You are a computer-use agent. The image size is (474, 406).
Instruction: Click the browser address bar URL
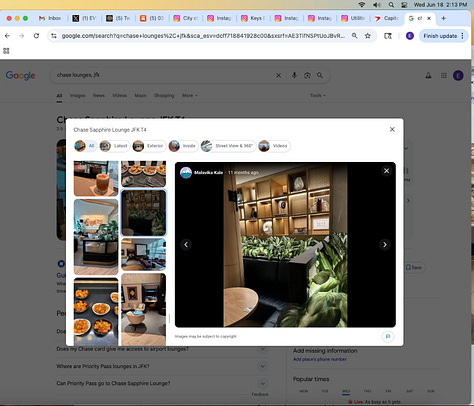click(x=203, y=36)
